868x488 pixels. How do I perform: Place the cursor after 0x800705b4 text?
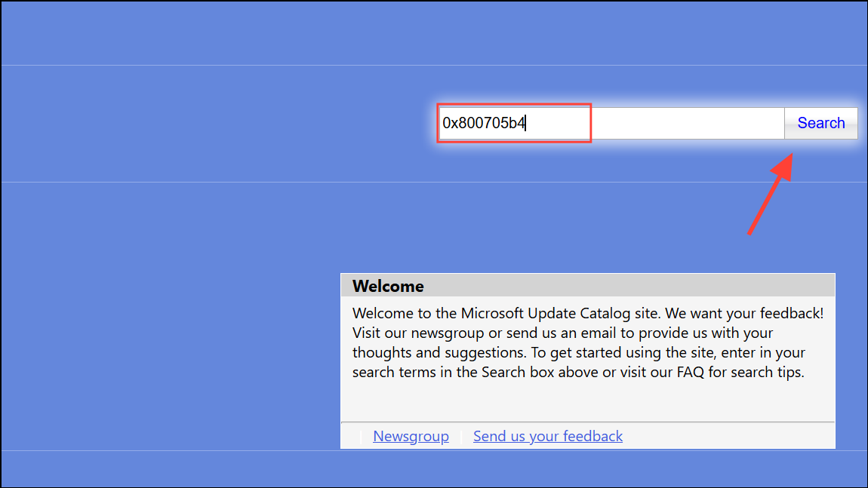[526, 123]
